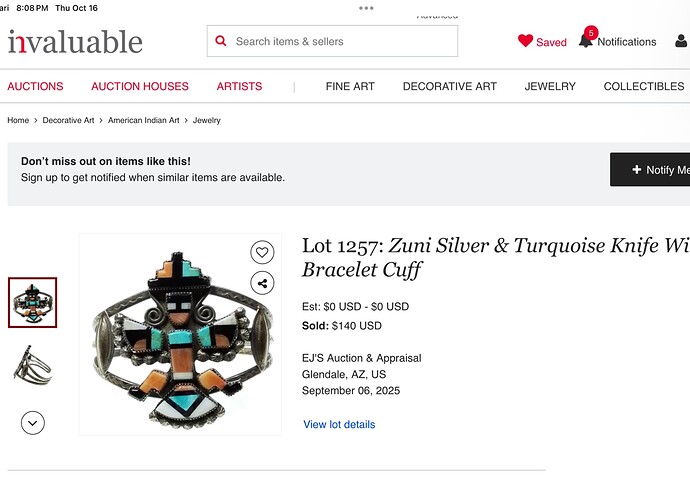Open the Jewelry category menu

tap(550, 87)
